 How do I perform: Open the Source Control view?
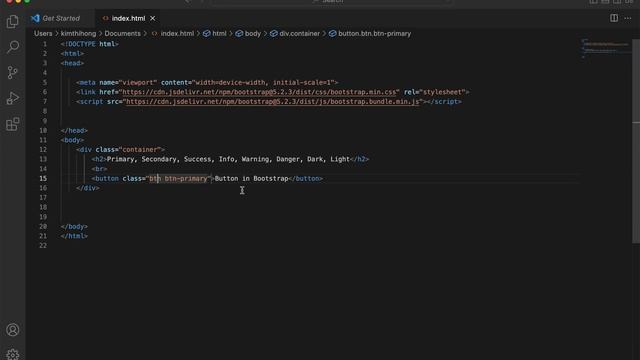(x=13, y=73)
